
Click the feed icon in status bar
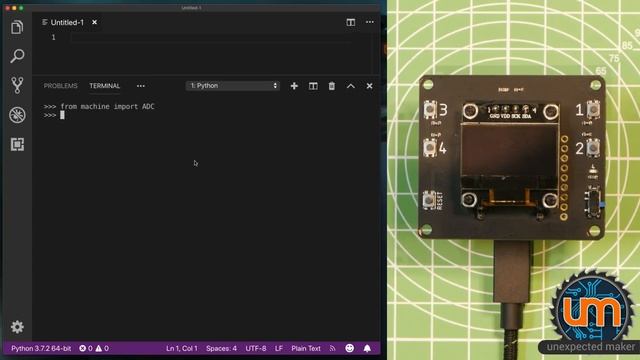click(333, 348)
